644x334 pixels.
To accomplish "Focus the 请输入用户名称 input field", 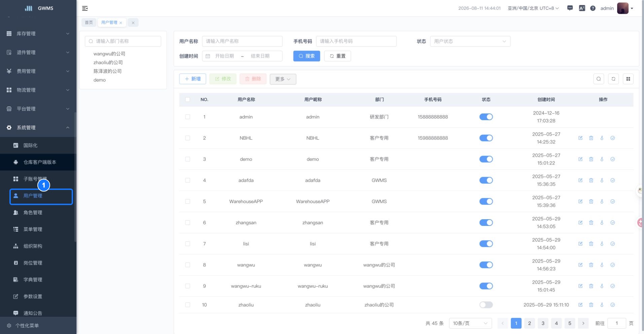I will pos(242,41).
